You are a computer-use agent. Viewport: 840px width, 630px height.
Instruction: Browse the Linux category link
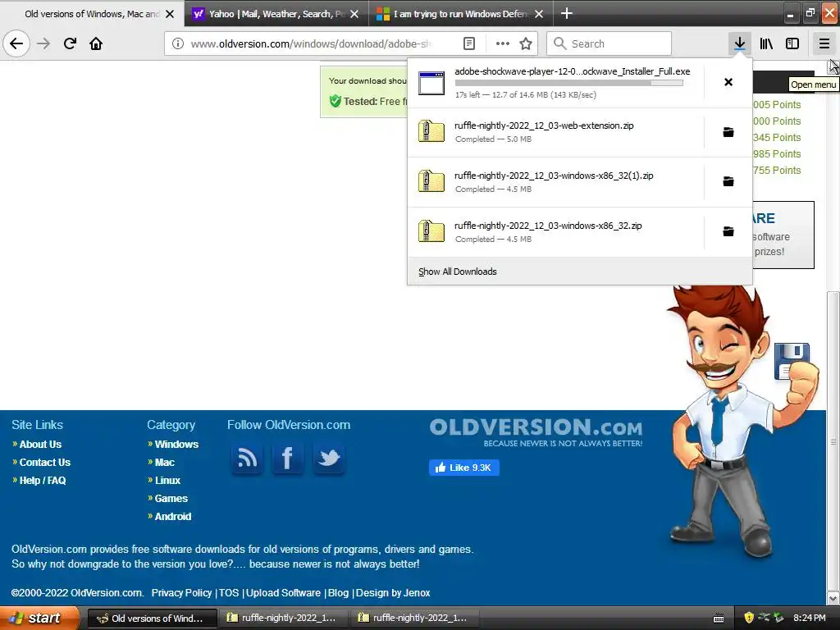pyautogui.click(x=167, y=481)
